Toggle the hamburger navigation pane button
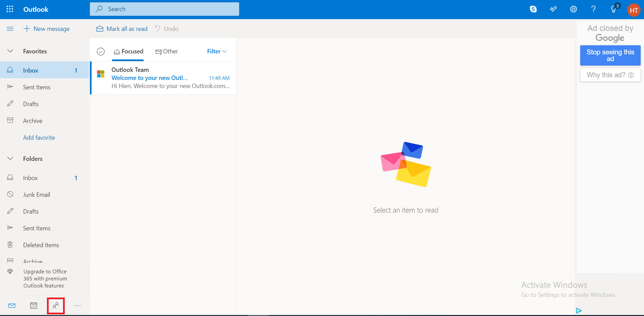644x316 pixels. 10,29
